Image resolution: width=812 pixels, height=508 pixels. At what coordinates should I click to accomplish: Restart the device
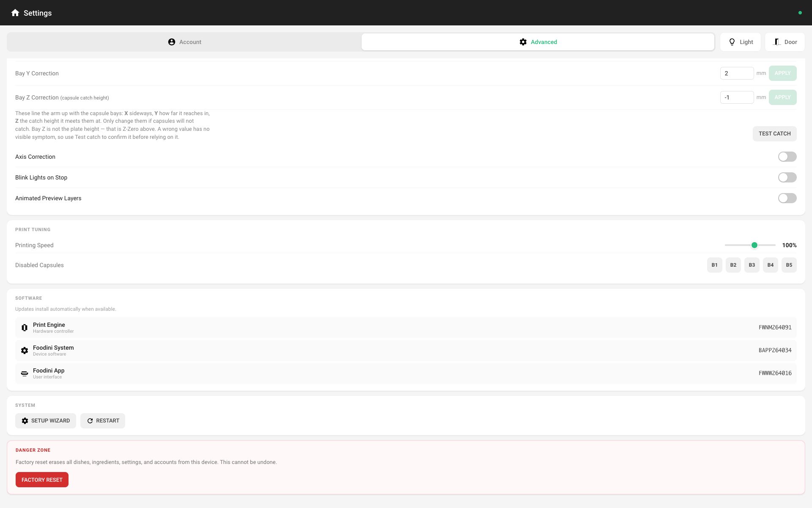click(x=103, y=421)
